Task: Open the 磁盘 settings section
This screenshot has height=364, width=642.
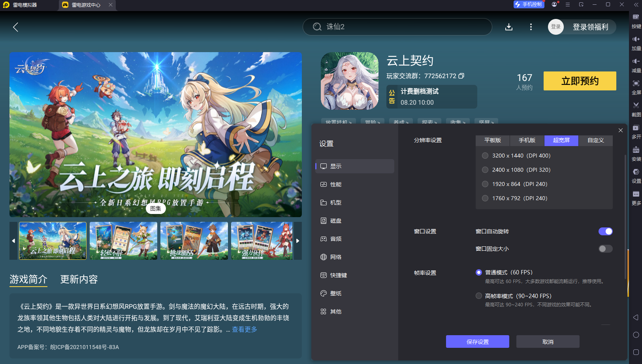Action: pos(355,221)
